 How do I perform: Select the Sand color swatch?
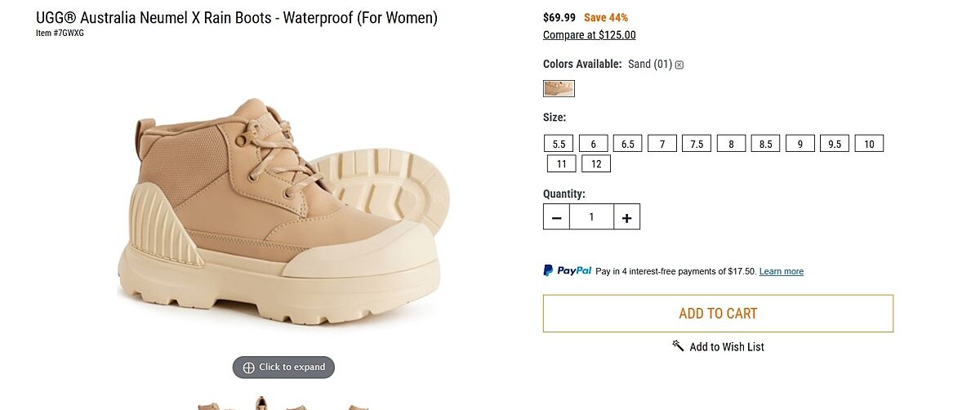click(559, 88)
